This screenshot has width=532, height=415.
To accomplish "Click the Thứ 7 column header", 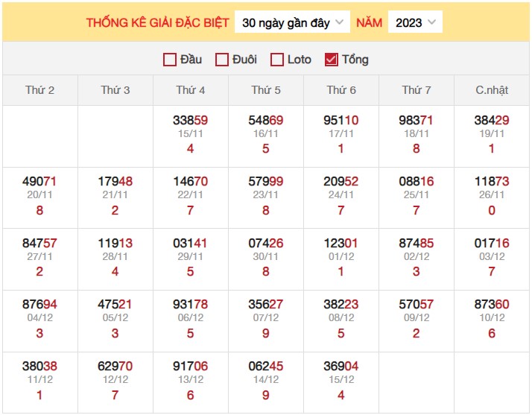I will click(x=417, y=90).
